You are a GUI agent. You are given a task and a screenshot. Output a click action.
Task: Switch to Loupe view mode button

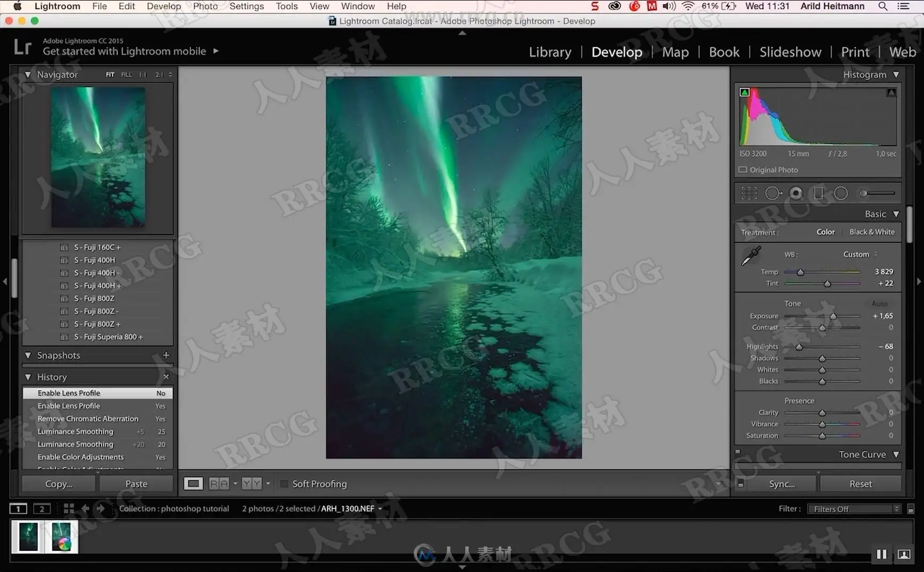[193, 484]
